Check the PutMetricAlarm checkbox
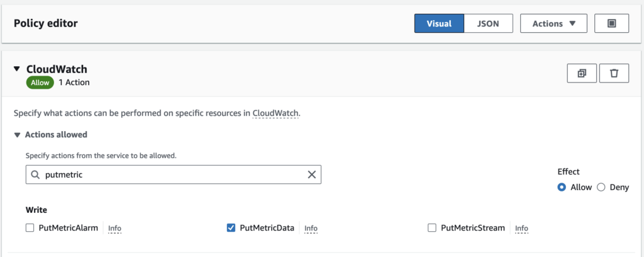 pyautogui.click(x=30, y=228)
